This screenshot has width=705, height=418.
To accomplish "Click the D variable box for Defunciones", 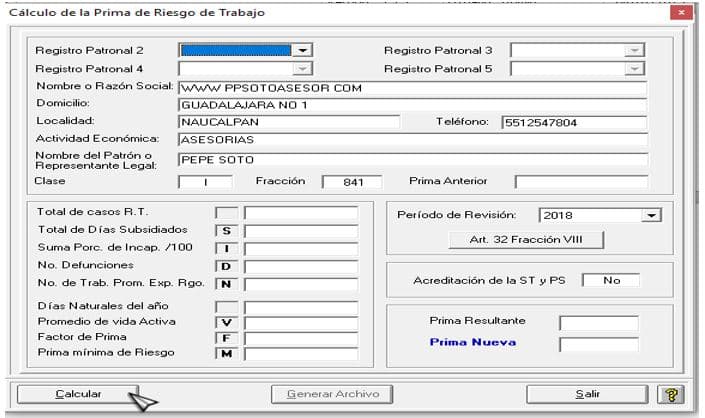I will (227, 267).
